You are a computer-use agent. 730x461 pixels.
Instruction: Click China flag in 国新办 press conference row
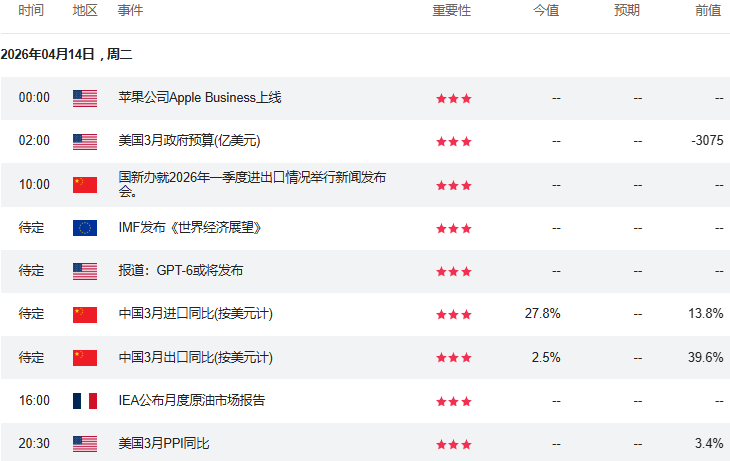(85, 185)
